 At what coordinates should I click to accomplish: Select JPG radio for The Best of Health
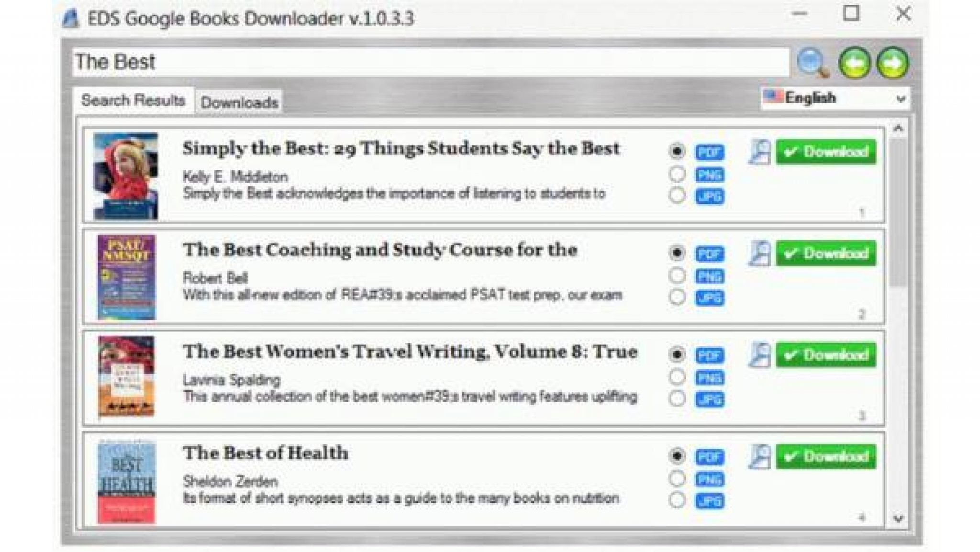tap(677, 500)
